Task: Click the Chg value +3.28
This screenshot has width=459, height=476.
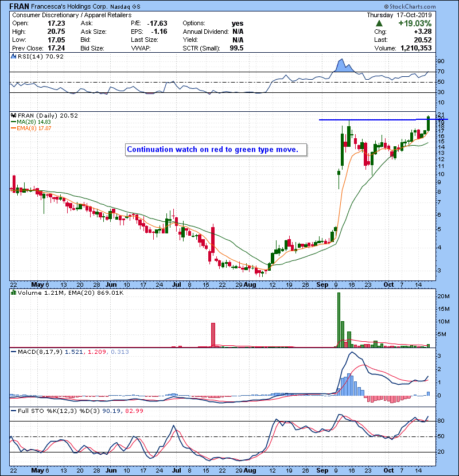Action: click(423, 32)
